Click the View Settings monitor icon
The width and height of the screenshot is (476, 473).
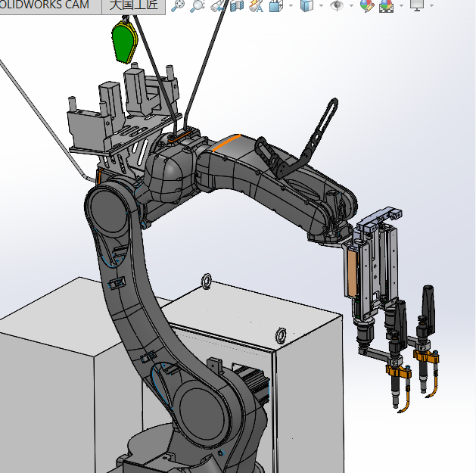(417, 5)
